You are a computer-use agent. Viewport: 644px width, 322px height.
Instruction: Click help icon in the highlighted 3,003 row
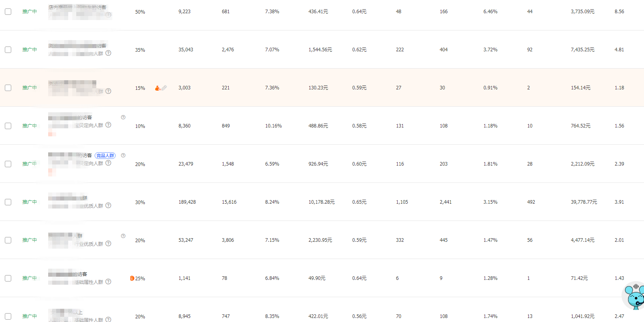(x=108, y=91)
